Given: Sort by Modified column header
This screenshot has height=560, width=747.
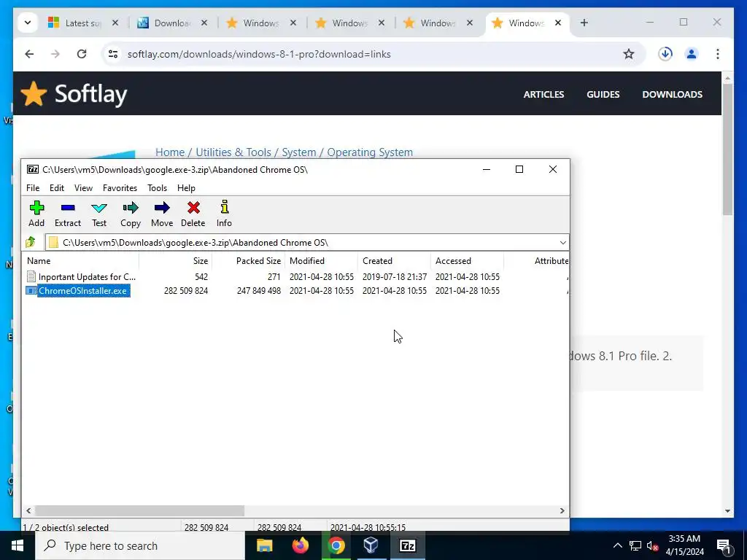Looking at the screenshot, I should click(321, 261).
